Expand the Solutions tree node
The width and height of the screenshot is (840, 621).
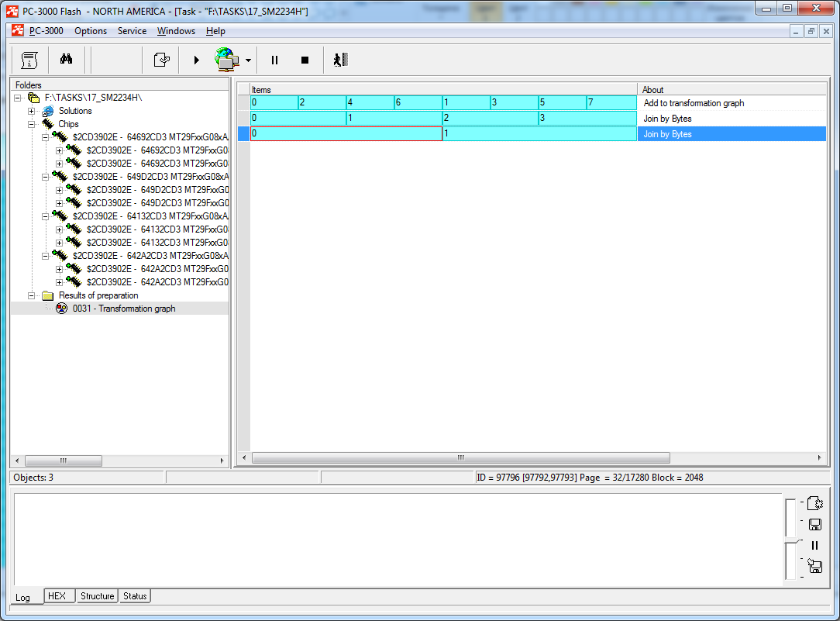[x=32, y=111]
